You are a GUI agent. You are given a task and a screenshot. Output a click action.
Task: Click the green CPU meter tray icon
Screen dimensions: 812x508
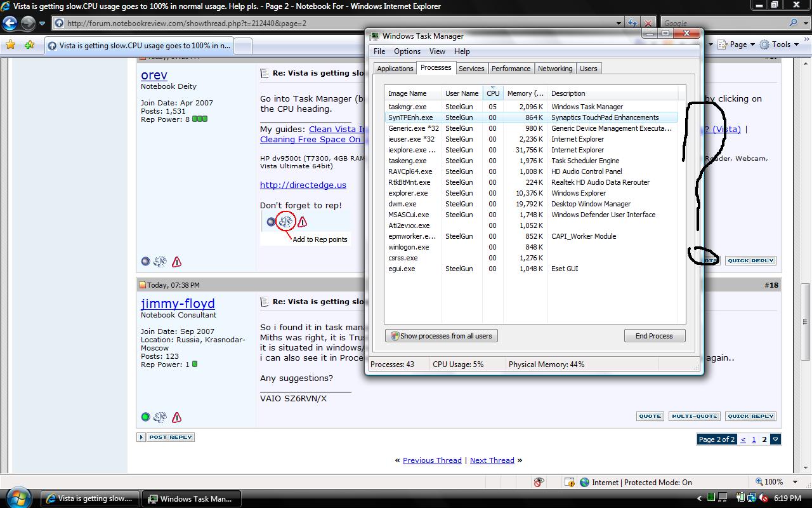712,498
